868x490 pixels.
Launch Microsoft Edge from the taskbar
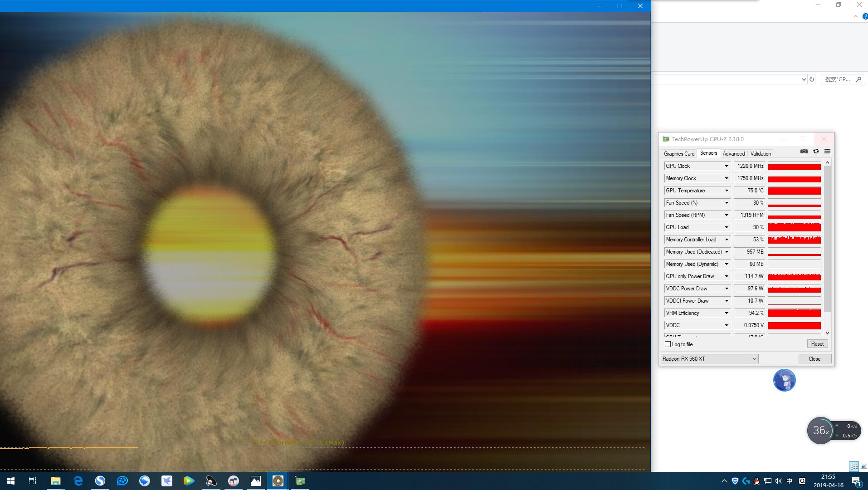pos(78,481)
